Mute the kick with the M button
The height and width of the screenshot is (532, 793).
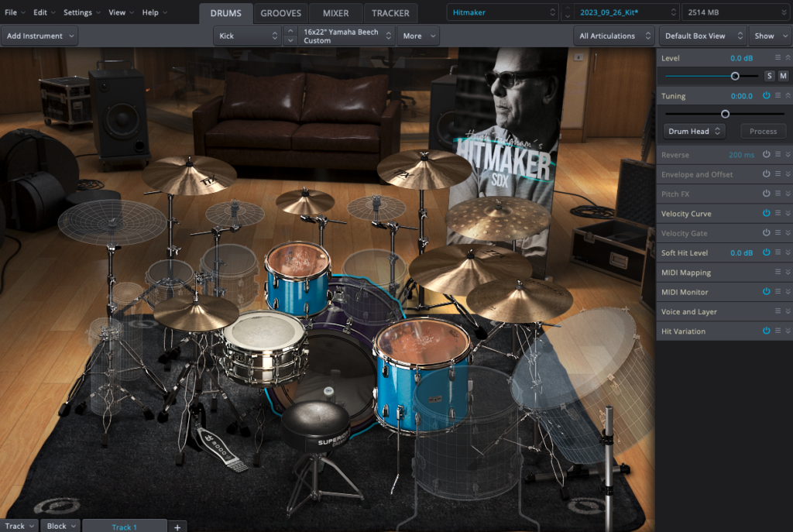[783, 76]
